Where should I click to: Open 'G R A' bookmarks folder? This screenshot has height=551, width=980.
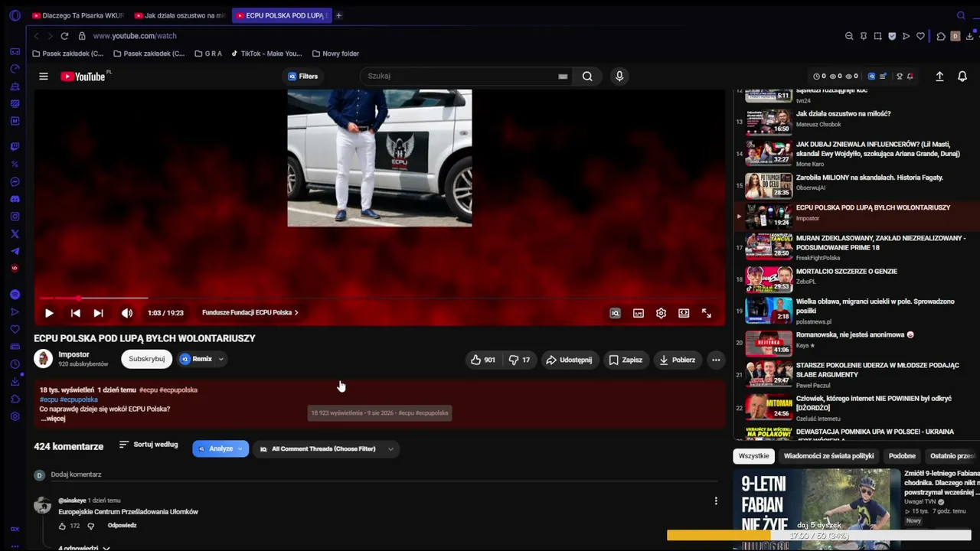(x=208, y=54)
